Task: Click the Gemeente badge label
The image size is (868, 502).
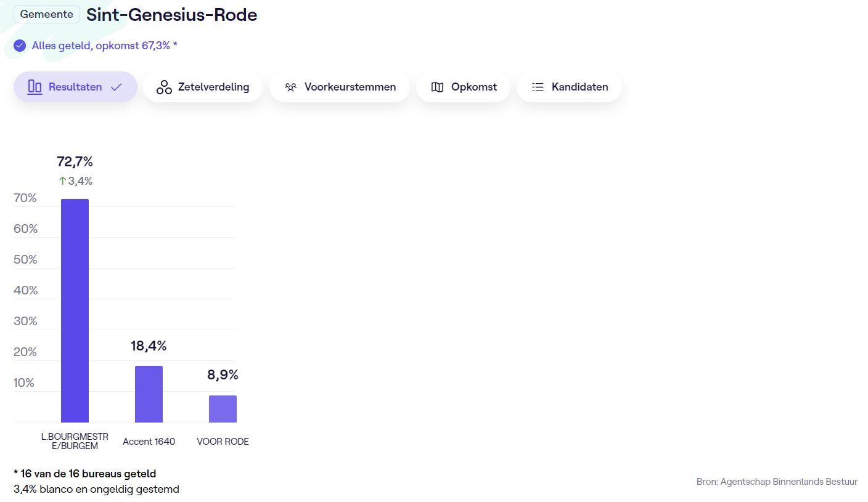Action: coord(47,14)
